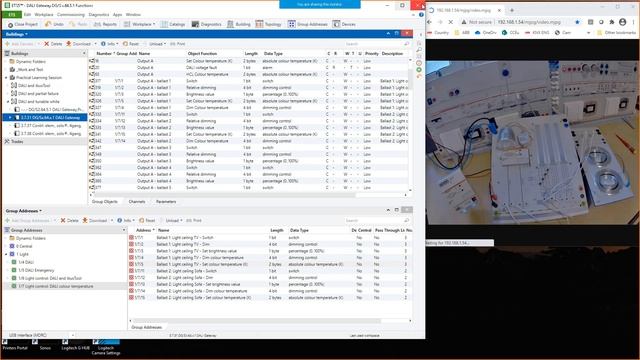Select group address row 1/7/1 Ballast 1 Switch
640x360 pixels.
tap(270, 238)
